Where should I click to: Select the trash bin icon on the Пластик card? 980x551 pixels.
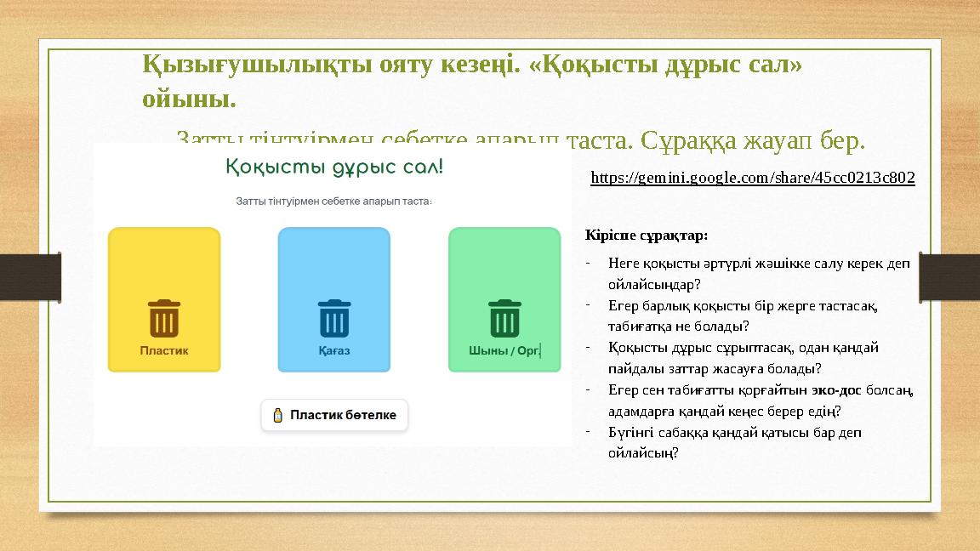coord(163,316)
